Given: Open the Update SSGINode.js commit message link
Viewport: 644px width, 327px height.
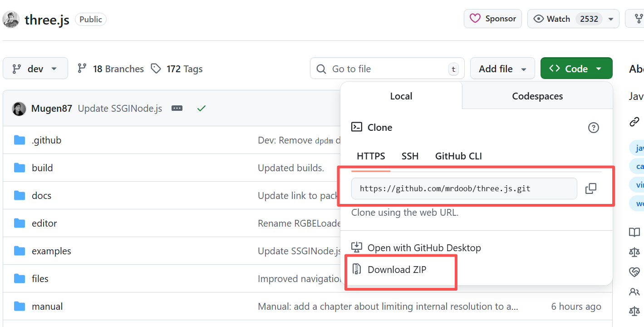Looking at the screenshot, I should click(x=120, y=109).
